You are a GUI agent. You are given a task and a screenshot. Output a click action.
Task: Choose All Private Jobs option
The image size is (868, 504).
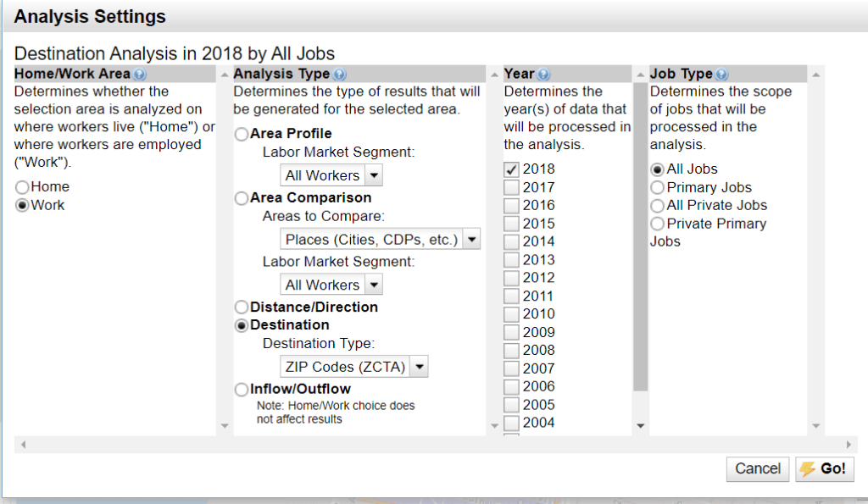657,206
